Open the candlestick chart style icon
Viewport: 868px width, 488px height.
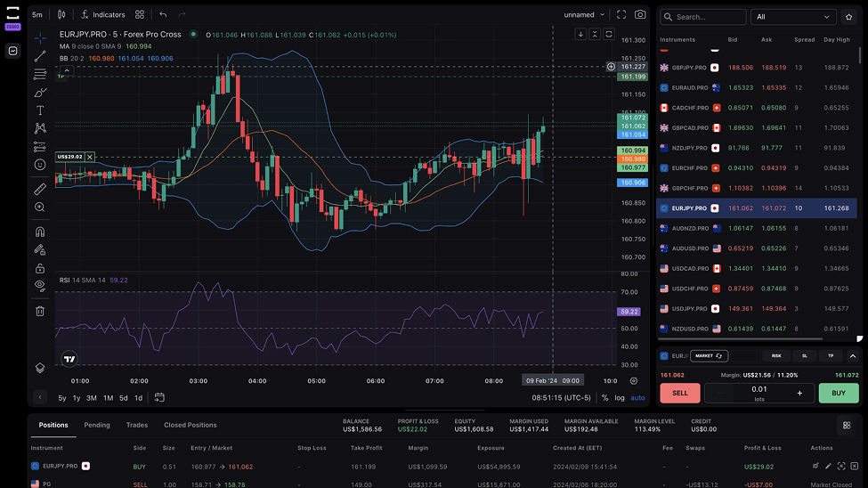pyautogui.click(x=61, y=15)
